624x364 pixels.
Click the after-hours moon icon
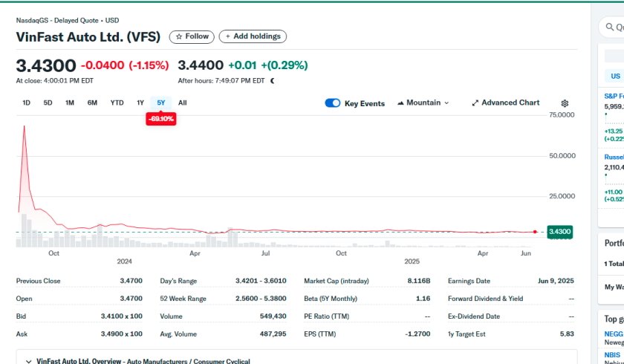pyautogui.click(x=273, y=81)
